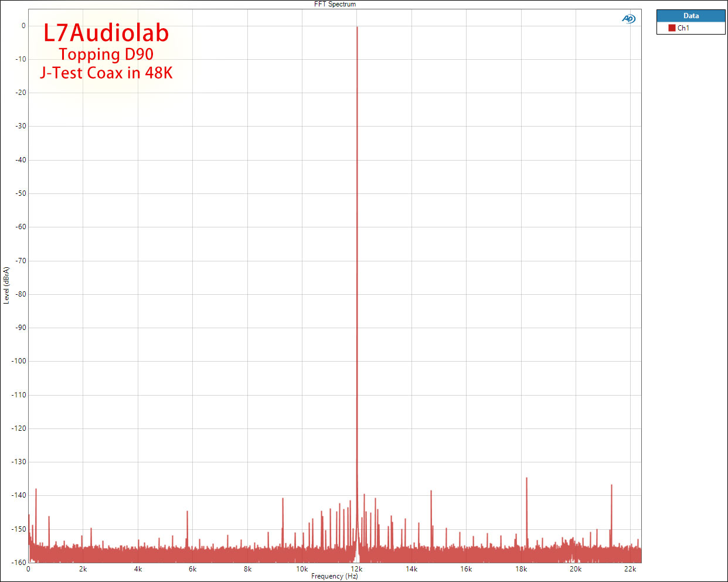This screenshot has width=728, height=582.
Task: Click the 2k tick label on frequency axis
Action: coord(83,569)
